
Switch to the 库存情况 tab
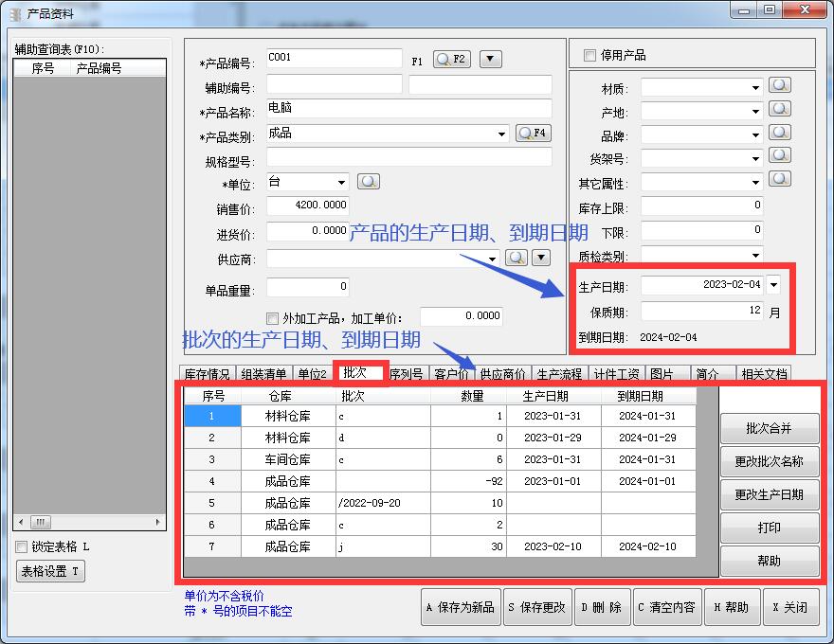pyautogui.click(x=207, y=374)
